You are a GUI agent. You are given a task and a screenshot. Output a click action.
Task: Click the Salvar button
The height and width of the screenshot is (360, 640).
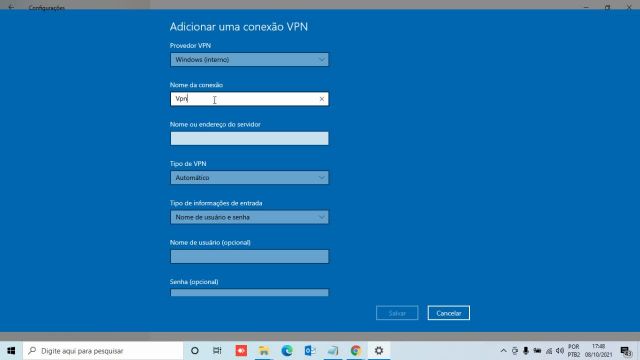(397, 313)
